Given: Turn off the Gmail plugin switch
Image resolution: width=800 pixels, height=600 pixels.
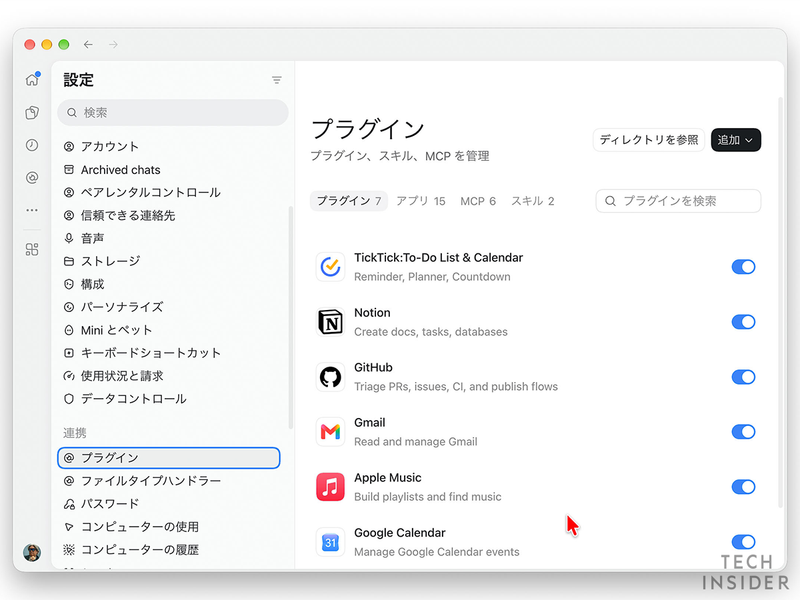Looking at the screenshot, I should 743,432.
